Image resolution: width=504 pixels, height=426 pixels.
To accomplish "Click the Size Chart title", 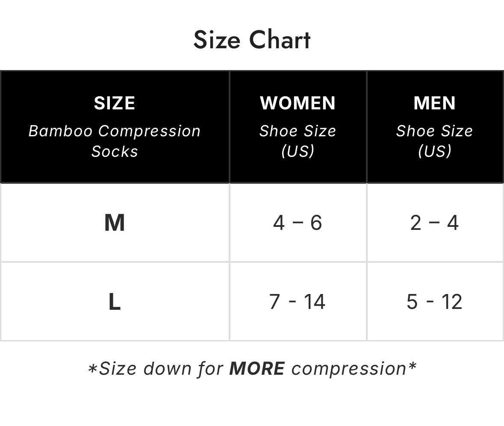I will point(252,40).
